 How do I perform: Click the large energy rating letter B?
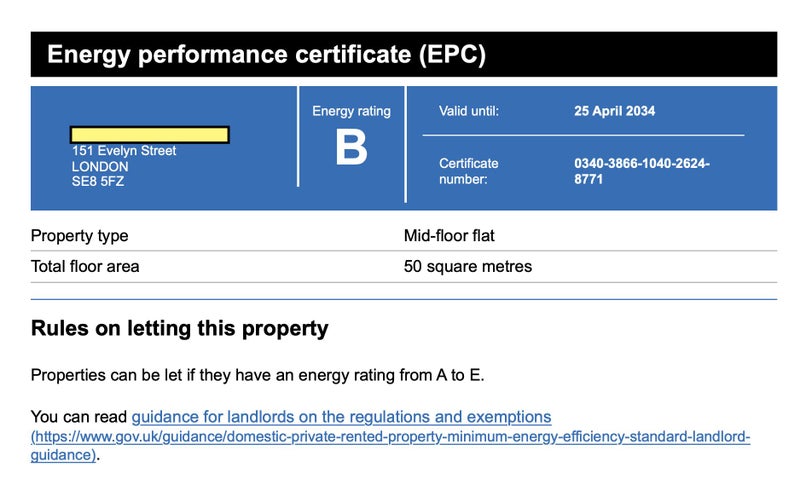point(351,149)
